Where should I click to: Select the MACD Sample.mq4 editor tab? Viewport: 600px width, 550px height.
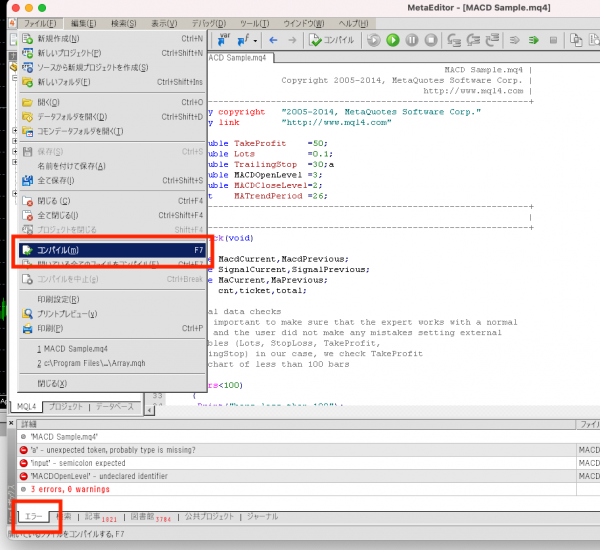point(241,58)
